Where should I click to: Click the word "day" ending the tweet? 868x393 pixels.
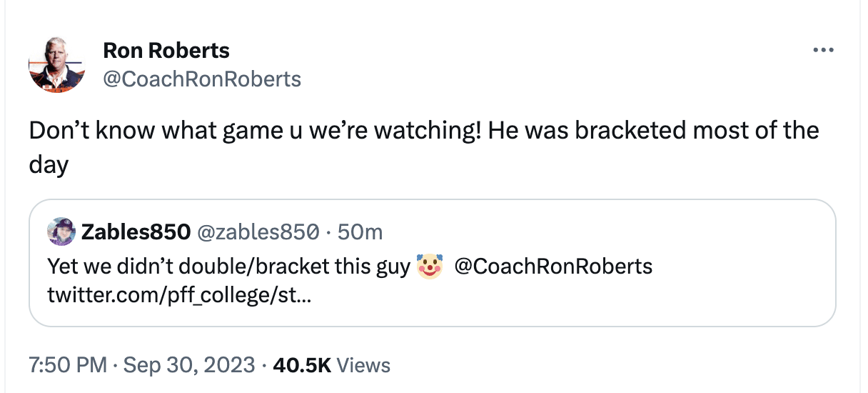point(49,165)
